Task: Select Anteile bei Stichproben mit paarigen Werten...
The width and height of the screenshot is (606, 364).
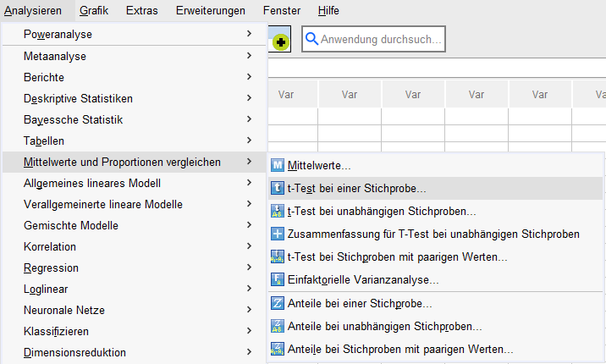Action: tap(435, 349)
